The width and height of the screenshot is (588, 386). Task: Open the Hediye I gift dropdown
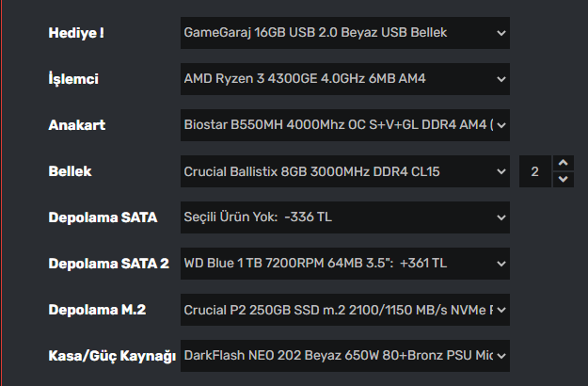coord(344,33)
